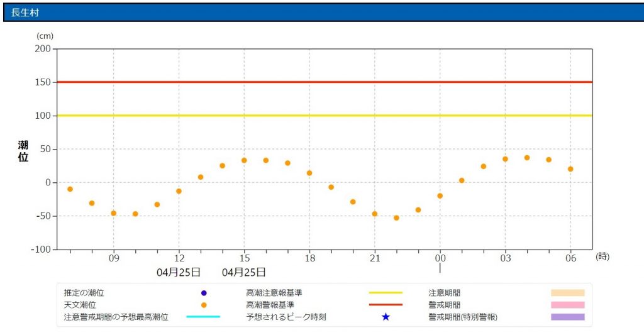644x335 pixels.
Task: Click the blue star peak-time legend icon
Action: 386,317
